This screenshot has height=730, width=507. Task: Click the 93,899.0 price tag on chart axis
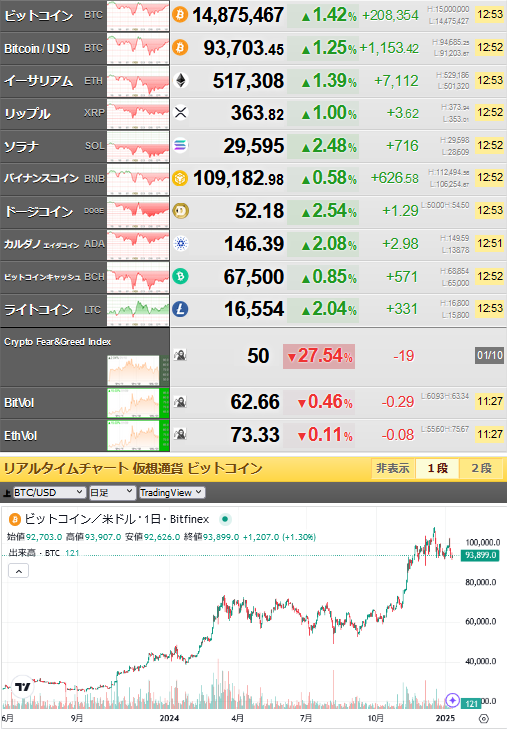coord(480,555)
